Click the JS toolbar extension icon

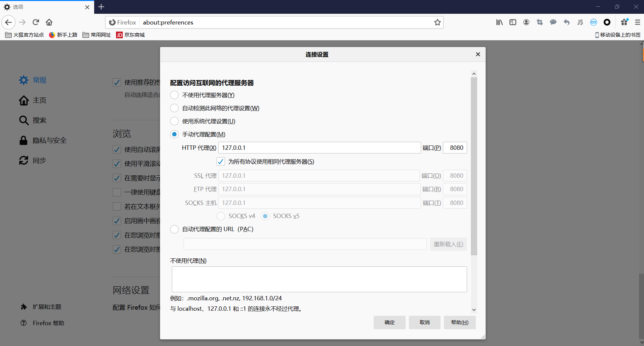580,22
